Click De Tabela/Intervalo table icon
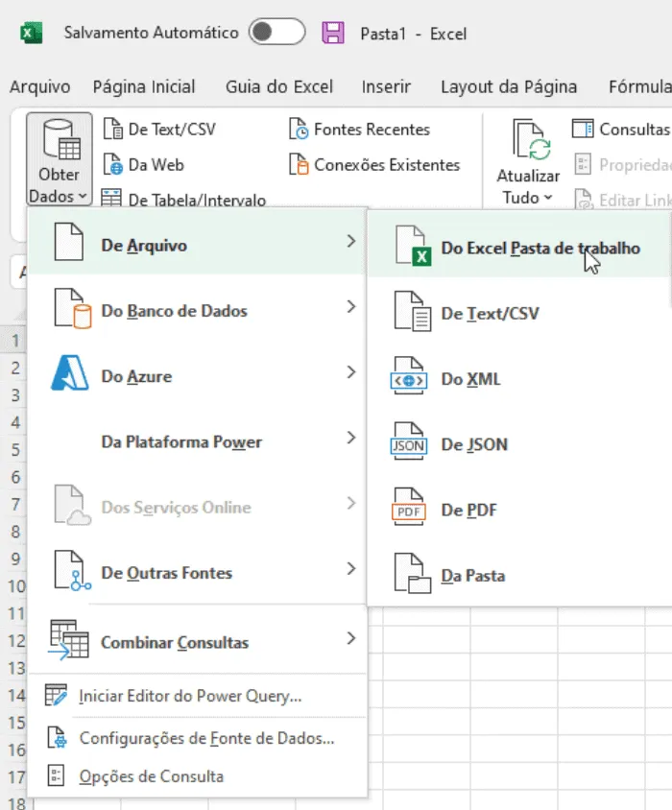672x810 pixels. tap(110, 198)
